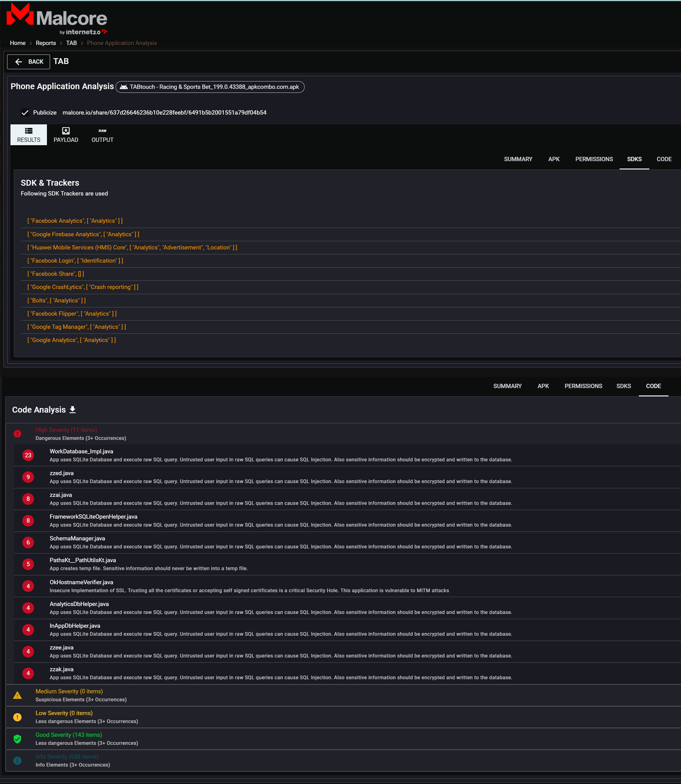
Task: Open the Payload icon tab
Action: (x=66, y=135)
